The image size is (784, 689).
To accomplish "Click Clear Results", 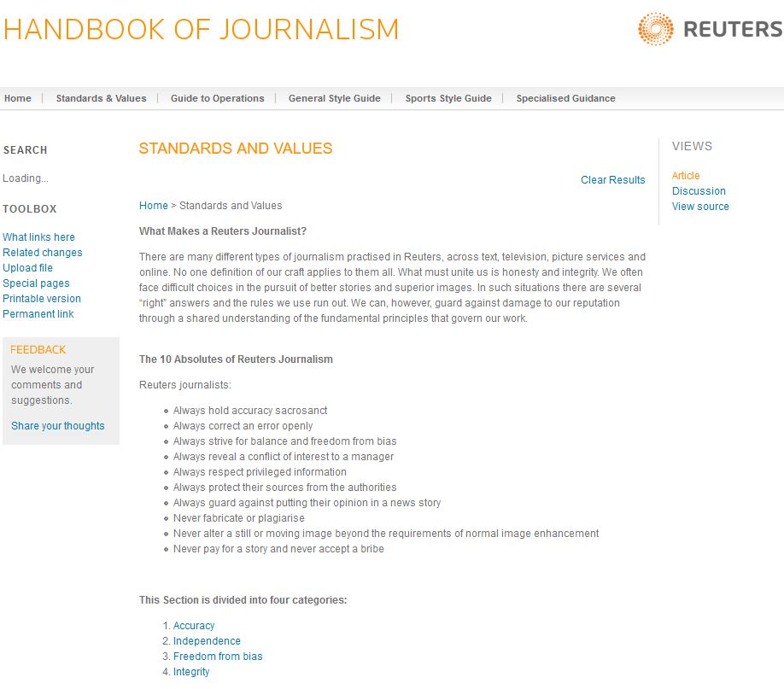I will coord(613,180).
